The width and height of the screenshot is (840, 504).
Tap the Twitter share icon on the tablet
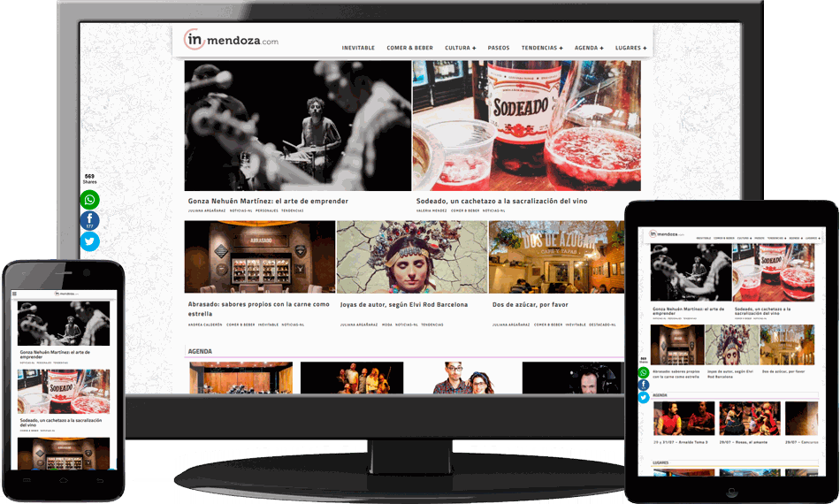pyautogui.click(x=644, y=398)
